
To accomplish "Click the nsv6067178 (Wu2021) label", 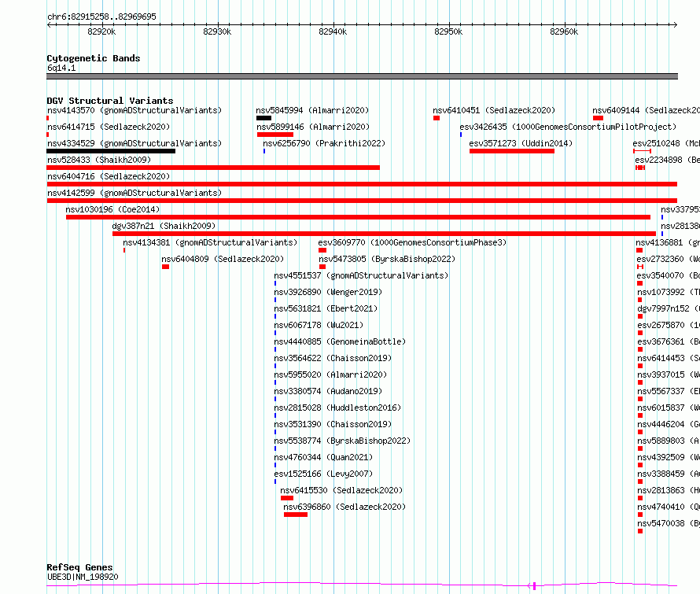I will (319, 325).
